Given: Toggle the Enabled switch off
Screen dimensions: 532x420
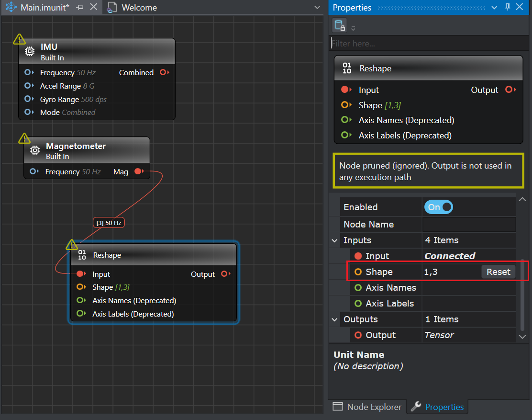Looking at the screenshot, I should (438, 207).
